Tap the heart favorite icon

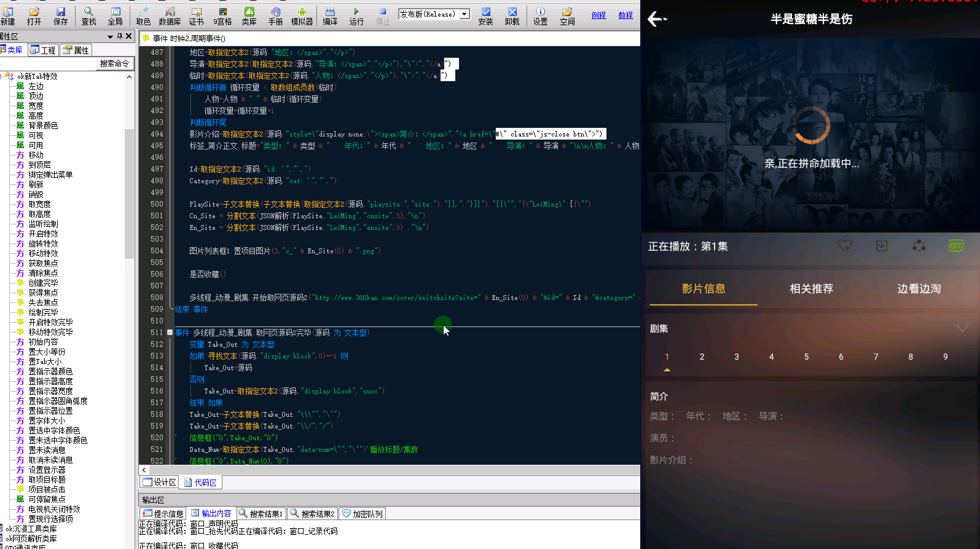click(845, 245)
